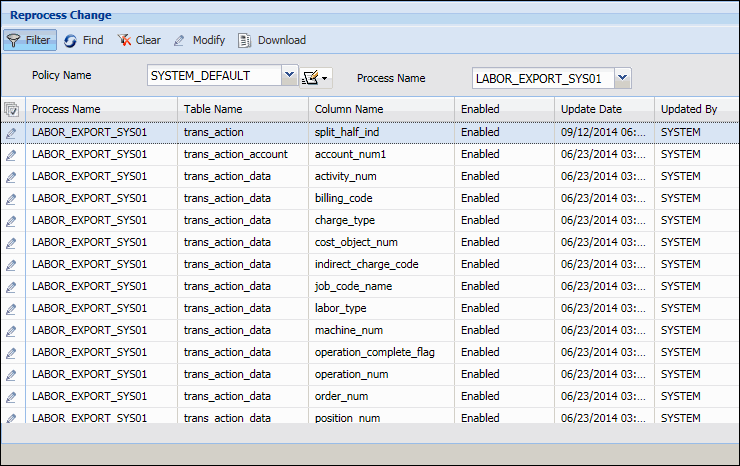Expand the Process Name dropdown arrow
Image resolution: width=740 pixels, height=466 pixels.
[x=623, y=78]
